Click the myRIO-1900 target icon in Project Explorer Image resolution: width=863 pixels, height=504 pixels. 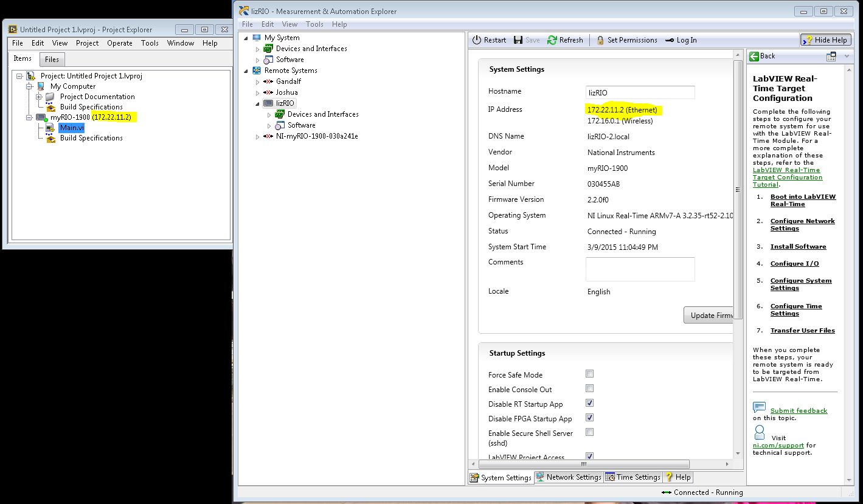(x=41, y=117)
